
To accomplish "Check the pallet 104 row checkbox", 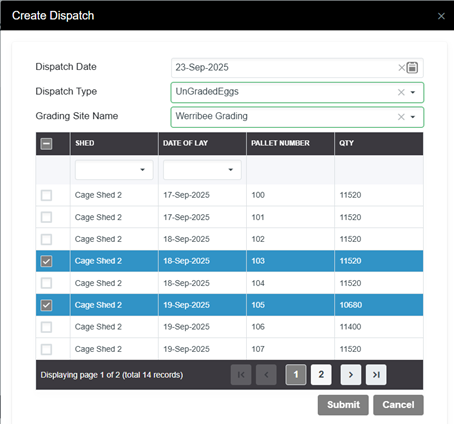I will click(46, 283).
